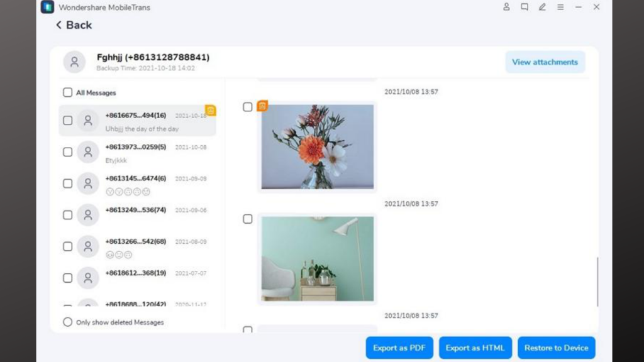Export messages as HTML

(475, 347)
